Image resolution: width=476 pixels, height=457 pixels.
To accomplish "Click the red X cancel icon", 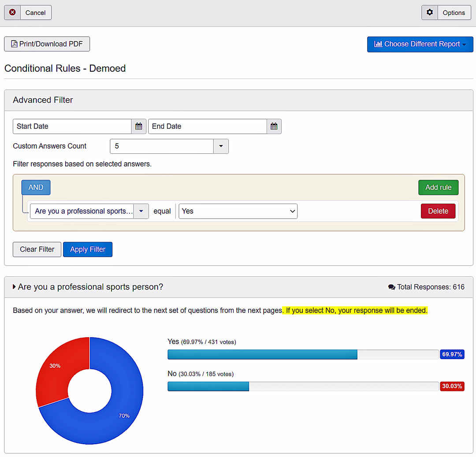I will 12,12.
